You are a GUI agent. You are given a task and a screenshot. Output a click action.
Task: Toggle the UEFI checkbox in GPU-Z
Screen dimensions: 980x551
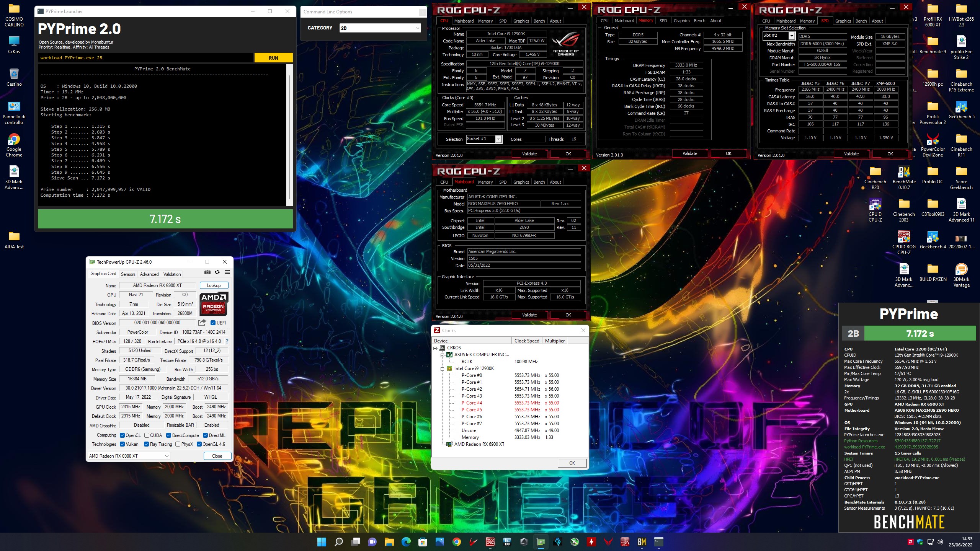coord(213,323)
